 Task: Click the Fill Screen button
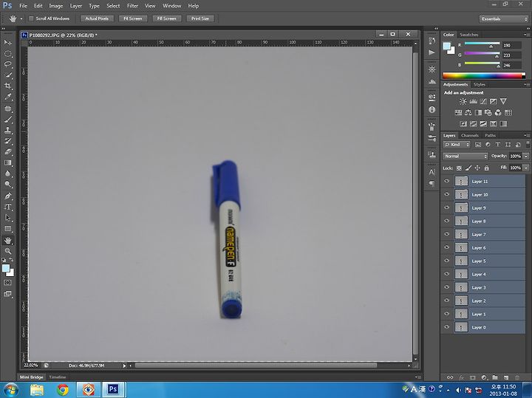tap(166, 18)
